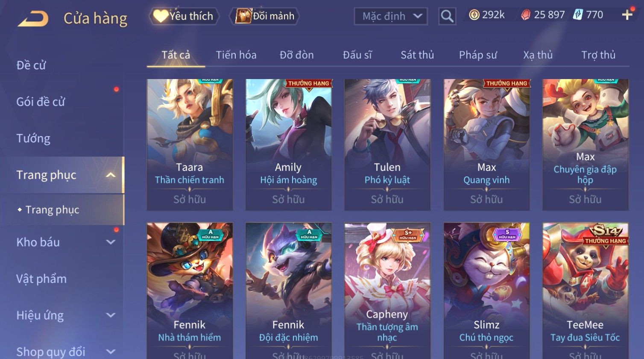Expand the Hiệu ứng sidebar section
Image resolution: width=644 pixels, height=359 pixels.
(x=111, y=315)
